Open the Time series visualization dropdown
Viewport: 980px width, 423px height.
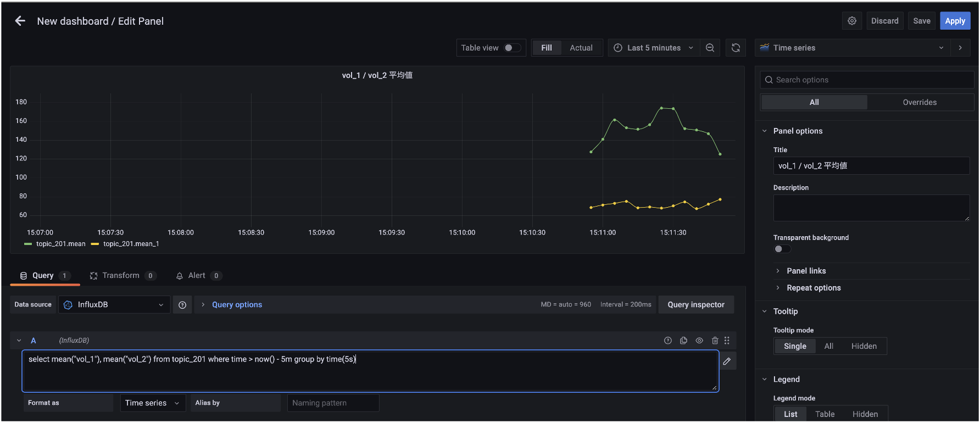click(853, 48)
